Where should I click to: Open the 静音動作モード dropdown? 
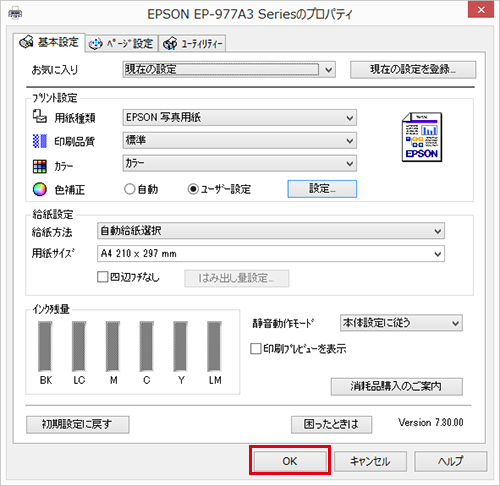[401, 323]
